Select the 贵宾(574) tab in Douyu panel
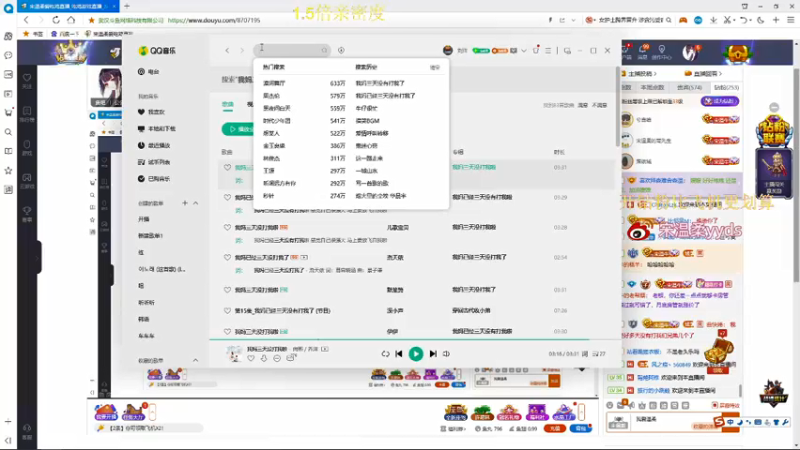This screenshot has width=800, height=450. click(x=689, y=88)
